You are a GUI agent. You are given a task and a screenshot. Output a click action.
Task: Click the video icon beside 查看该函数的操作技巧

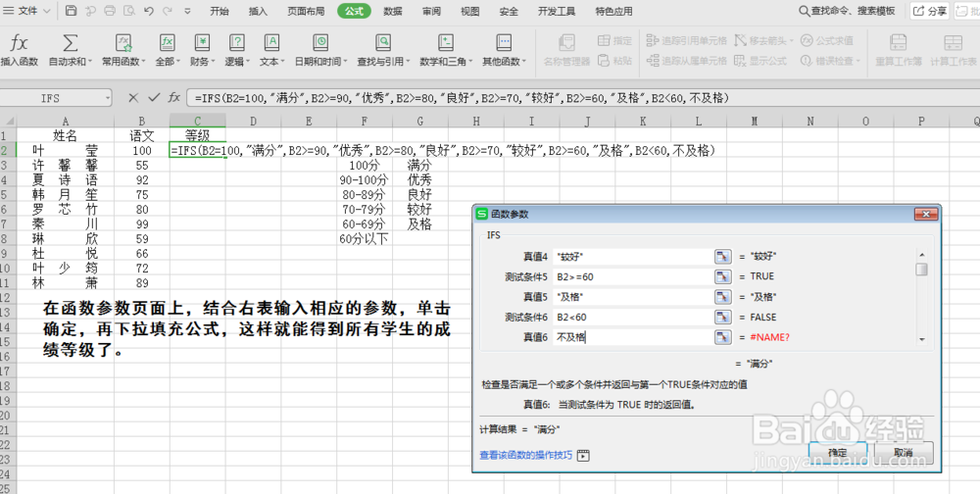(x=583, y=455)
